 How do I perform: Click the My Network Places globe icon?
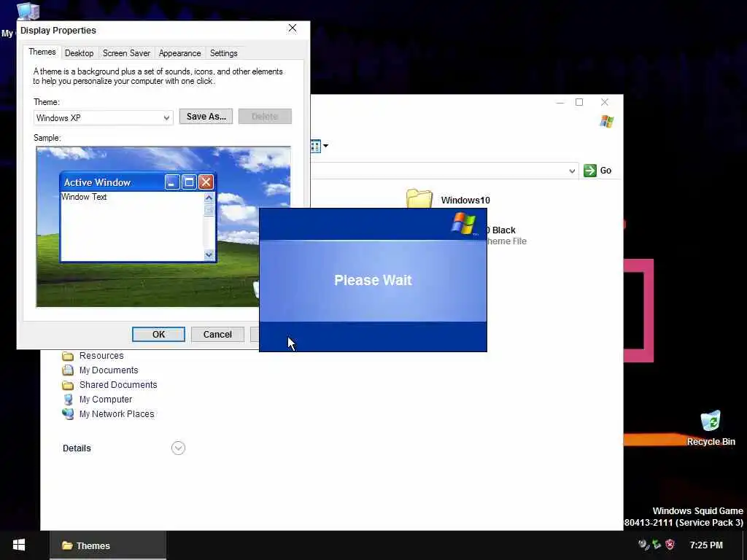click(68, 414)
